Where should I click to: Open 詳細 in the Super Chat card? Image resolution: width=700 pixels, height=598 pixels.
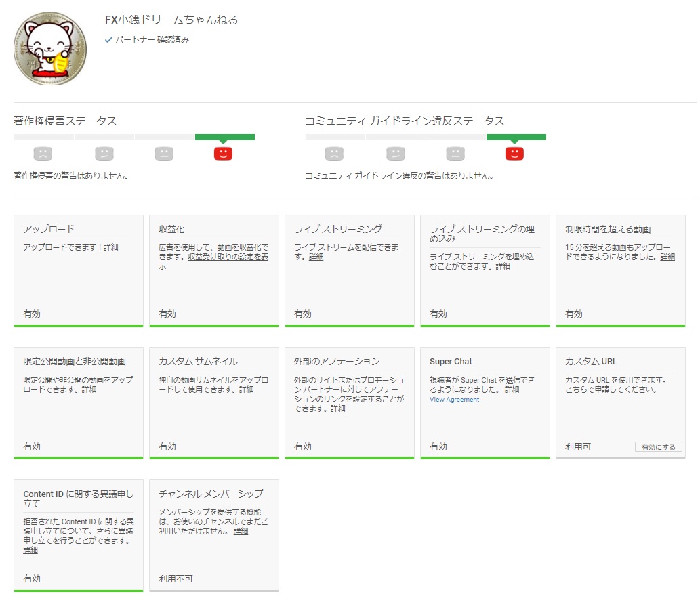click(512, 389)
